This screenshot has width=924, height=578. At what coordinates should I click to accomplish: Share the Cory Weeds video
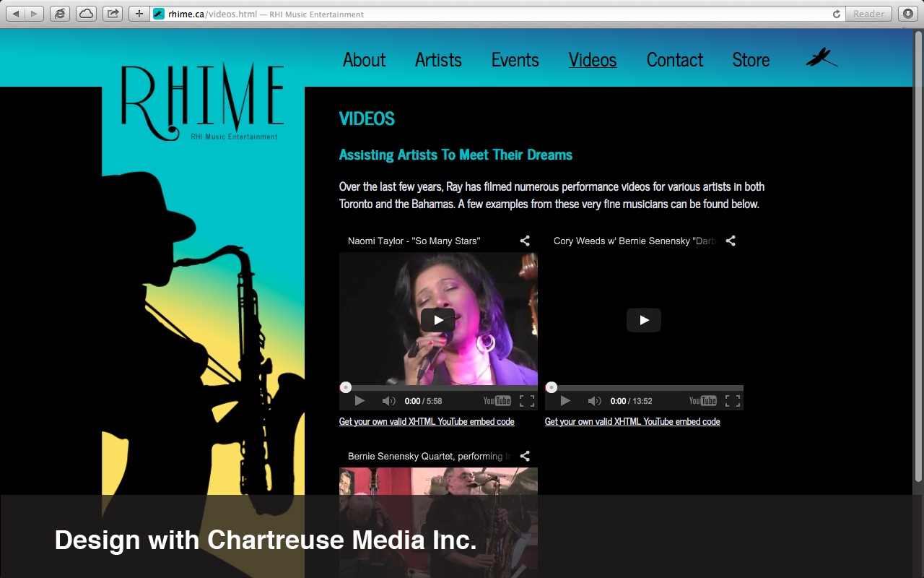coord(731,241)
